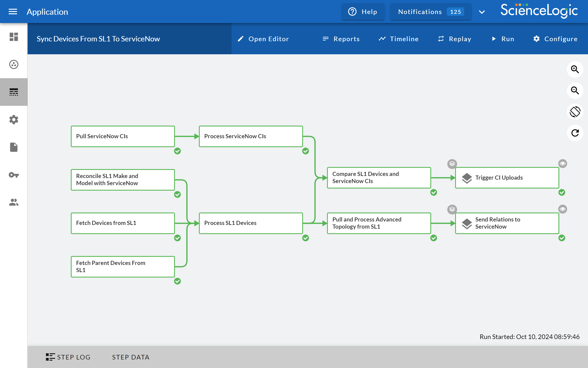Click success checkmark under Reconcile SL1 Make
588x368 pixels.
(177, 195)
